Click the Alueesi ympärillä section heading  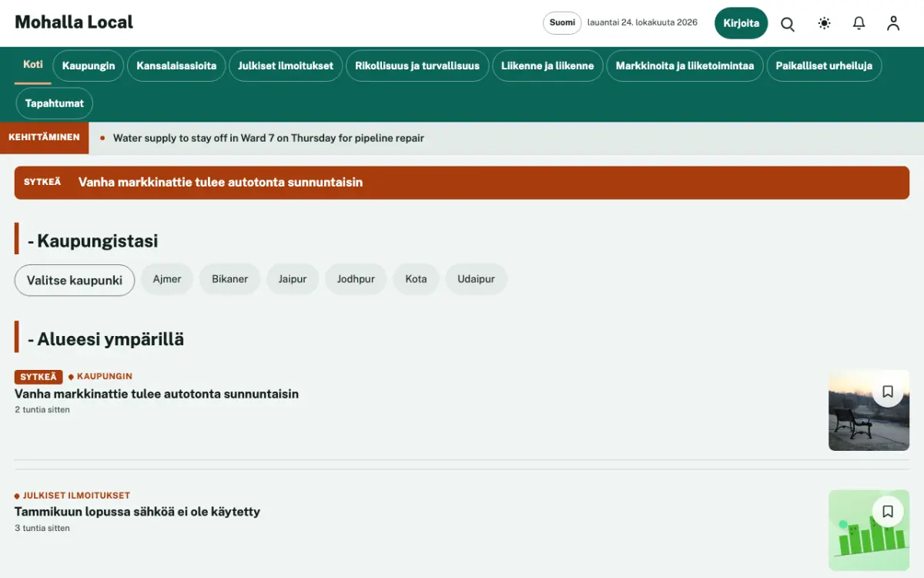(x=106, y=339)
